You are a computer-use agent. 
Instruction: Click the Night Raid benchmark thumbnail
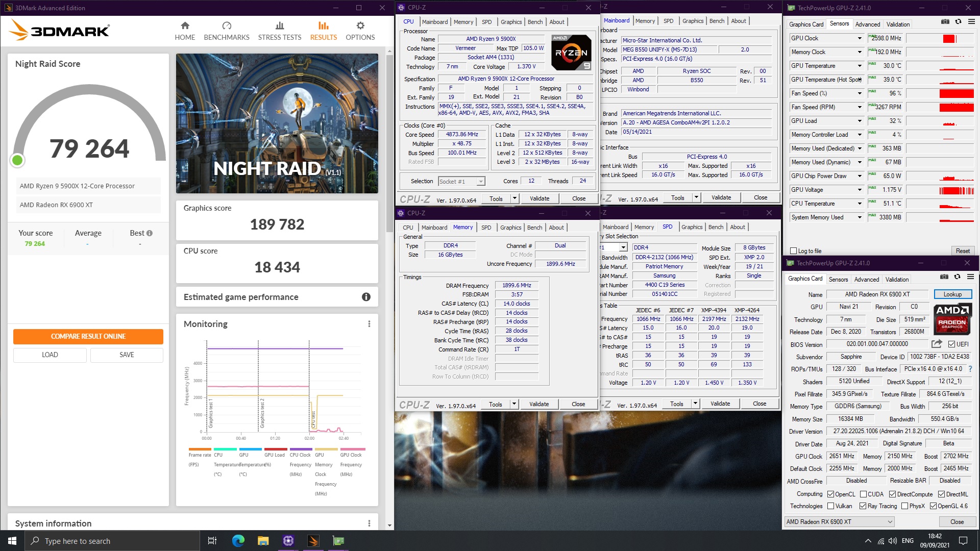tap(277, 123)
